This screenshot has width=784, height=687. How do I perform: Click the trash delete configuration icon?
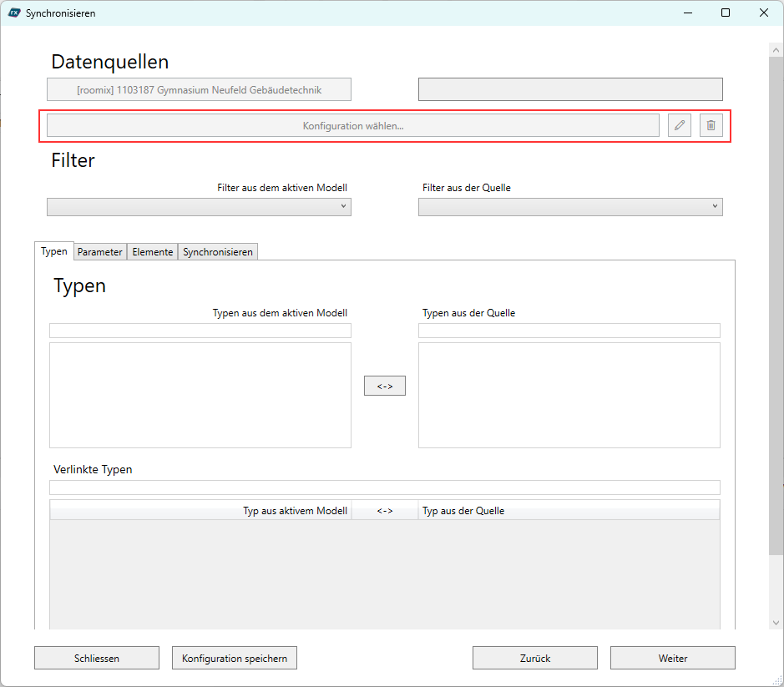[x=711, y=125]
